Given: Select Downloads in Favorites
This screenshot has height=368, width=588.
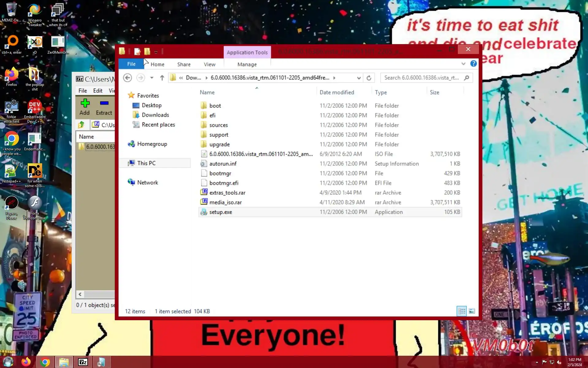Looking at the screenshot, I should (155, 115).
